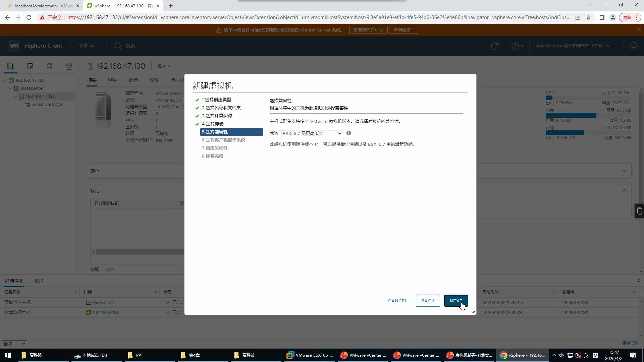Open the VMs and Templates inventory icon
The image size is (644, 362).
(x=30, y=66)
